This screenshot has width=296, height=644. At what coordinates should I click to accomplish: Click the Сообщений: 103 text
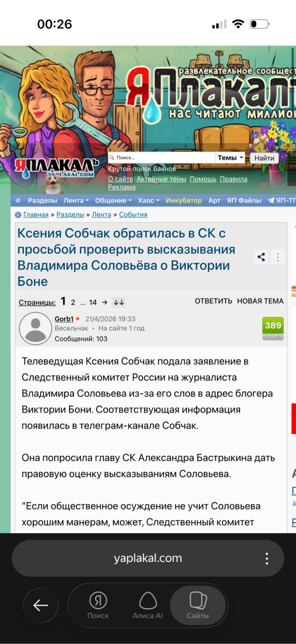tap(81, 339)
